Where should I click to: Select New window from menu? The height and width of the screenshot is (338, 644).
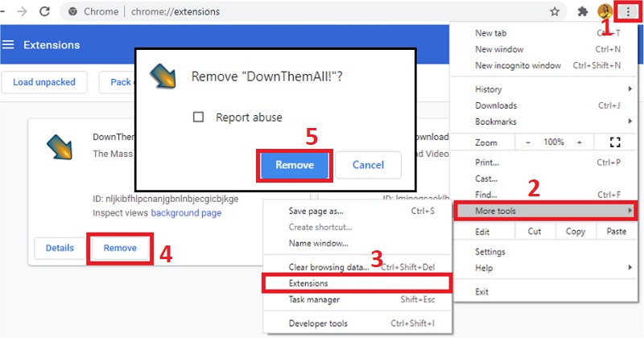545,49
